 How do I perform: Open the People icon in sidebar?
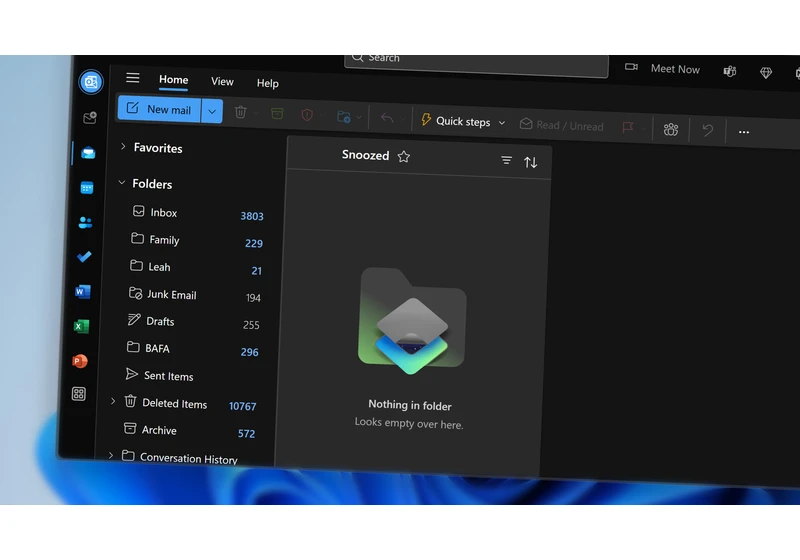[x=85, y=222]
